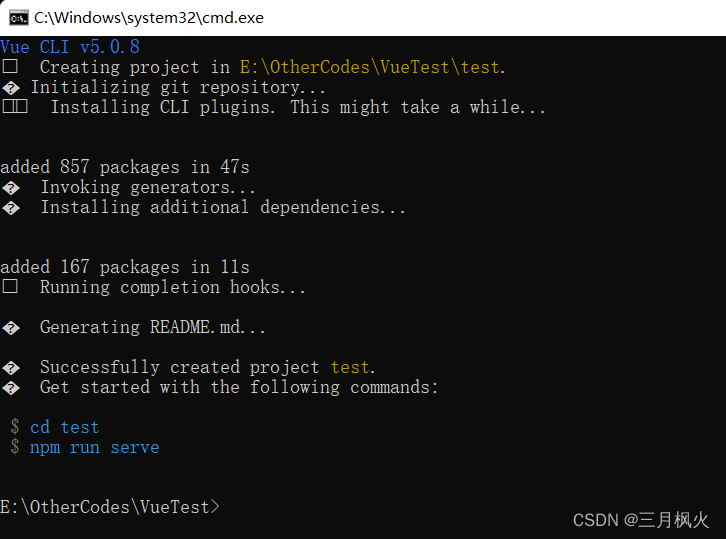Click the diamond glyph before Successfully created project

click(x=11, y=368)
